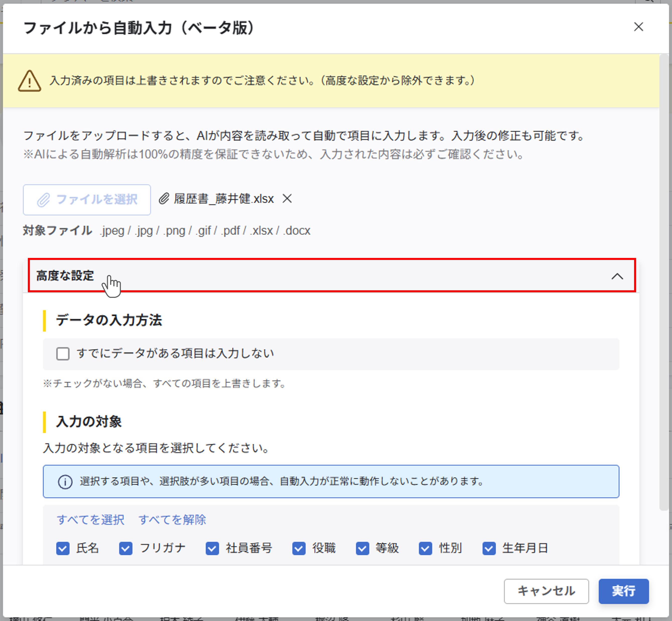The height and width of the screenshot is (621, 672).
Task: Click the すべてを解除 link
Action: (x=172, y=520)
